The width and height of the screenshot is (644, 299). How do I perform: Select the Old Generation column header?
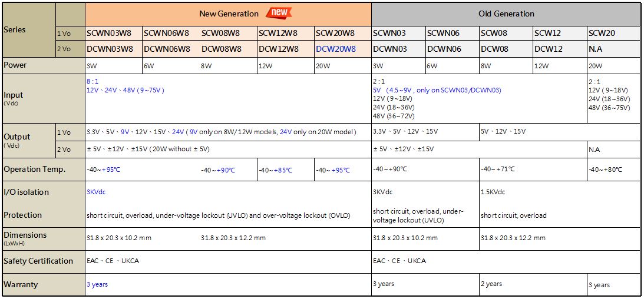coord(506,14)
